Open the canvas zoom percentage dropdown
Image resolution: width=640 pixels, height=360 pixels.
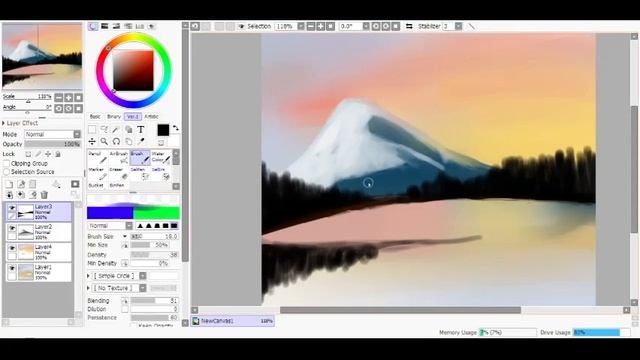click(x=301, y=26)
